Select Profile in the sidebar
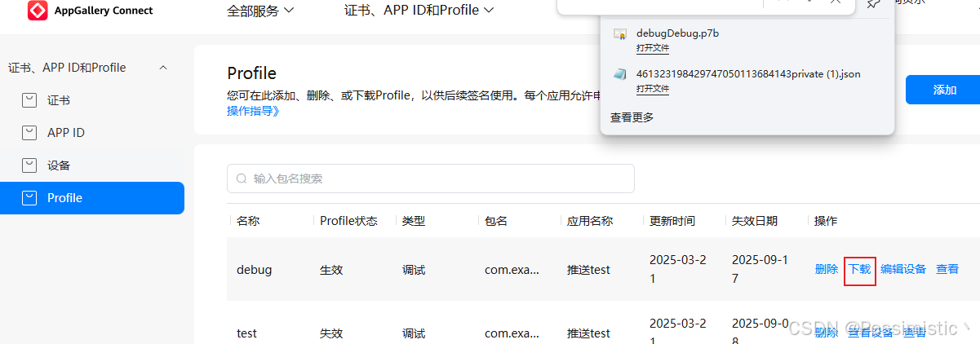 [92, 198]
